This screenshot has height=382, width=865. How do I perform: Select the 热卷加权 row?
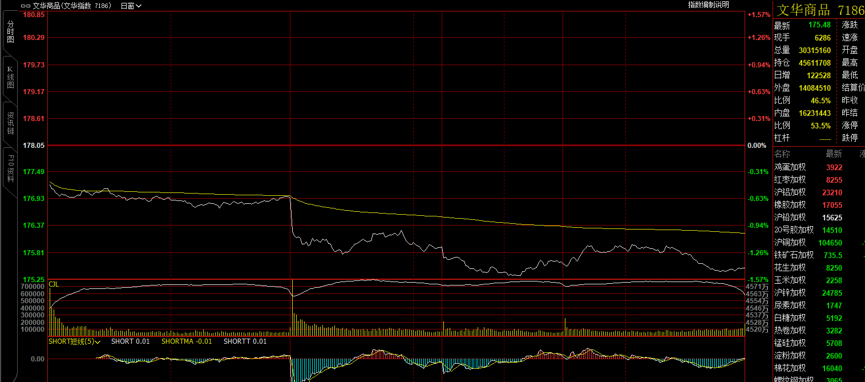819,331
